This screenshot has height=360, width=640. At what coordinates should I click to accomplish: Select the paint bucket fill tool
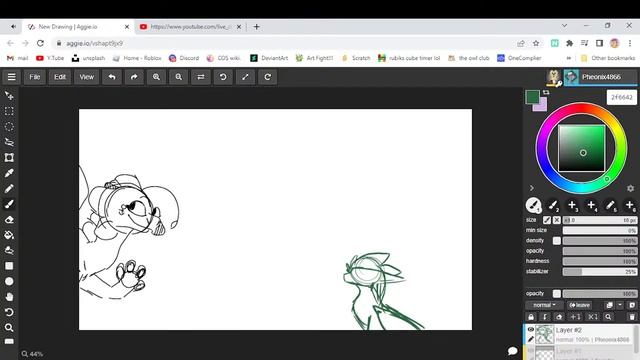[9, 235]
